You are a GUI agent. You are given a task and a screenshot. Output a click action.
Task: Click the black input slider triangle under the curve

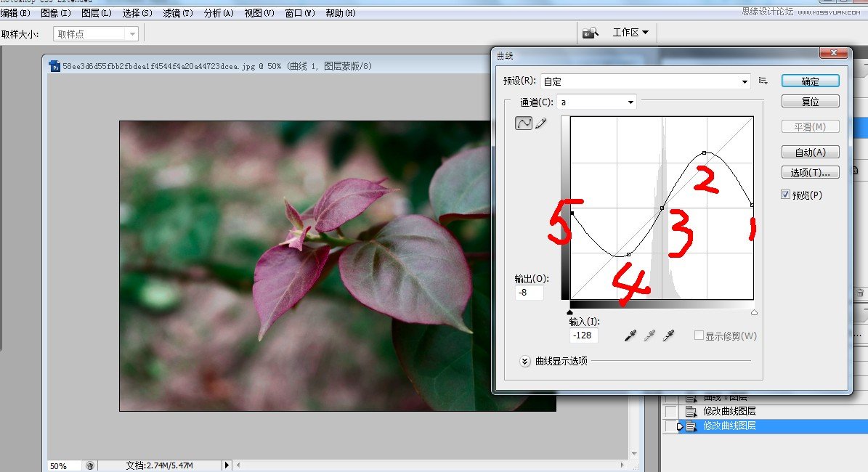570,313
